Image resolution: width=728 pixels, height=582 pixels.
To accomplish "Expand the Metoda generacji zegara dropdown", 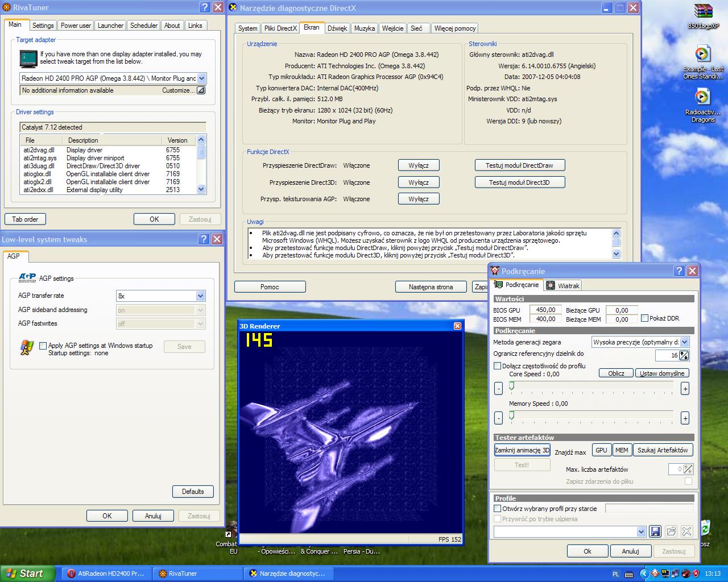I will 684,342.
